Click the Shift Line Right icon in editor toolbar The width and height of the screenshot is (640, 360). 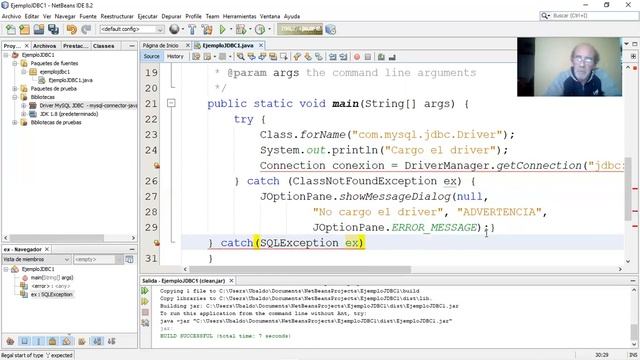[343, 57]
